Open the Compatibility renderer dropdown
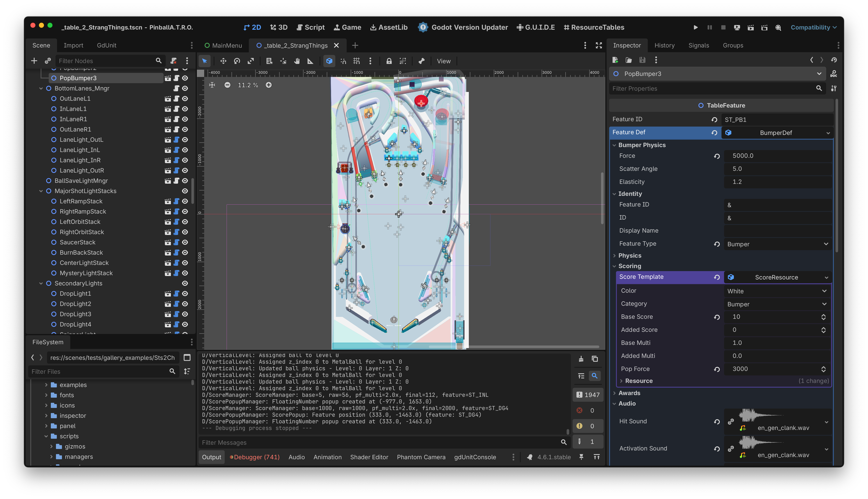The image size is (868, 499). tap(814, 27)
